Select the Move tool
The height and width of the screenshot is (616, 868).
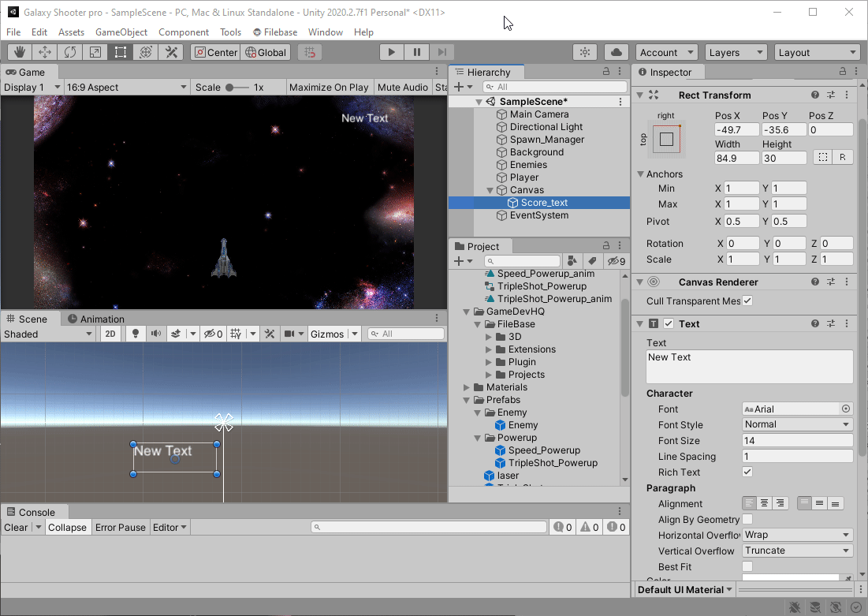tap(45, 52)
